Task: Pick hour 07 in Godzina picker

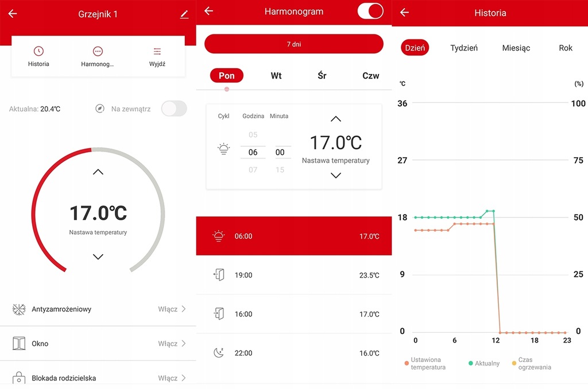Action: tap(253, 170)
